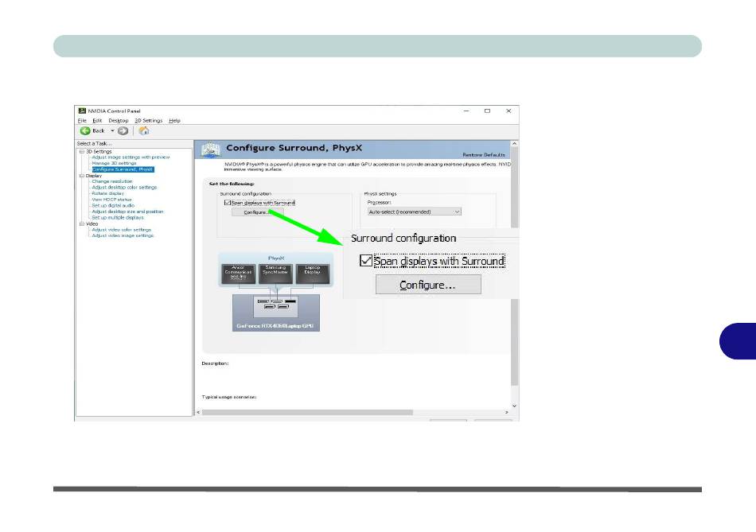756x532 pixels.
Task: Click the Restore Defaults link
Action: 484,155
